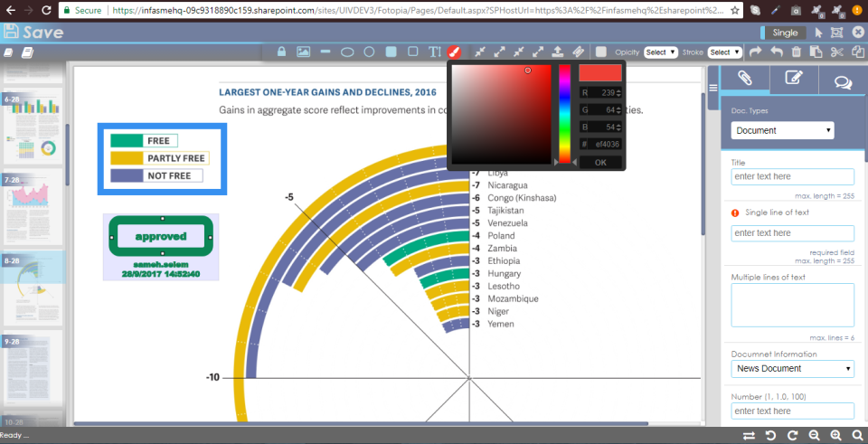
Task: Click the rainbow hue slider
Action: [x=564, y=114]
